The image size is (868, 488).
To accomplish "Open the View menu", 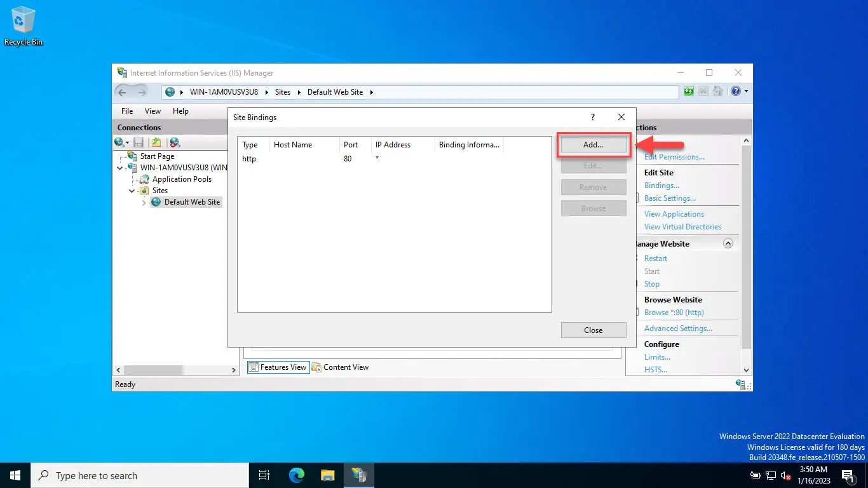I will (153, 111).
